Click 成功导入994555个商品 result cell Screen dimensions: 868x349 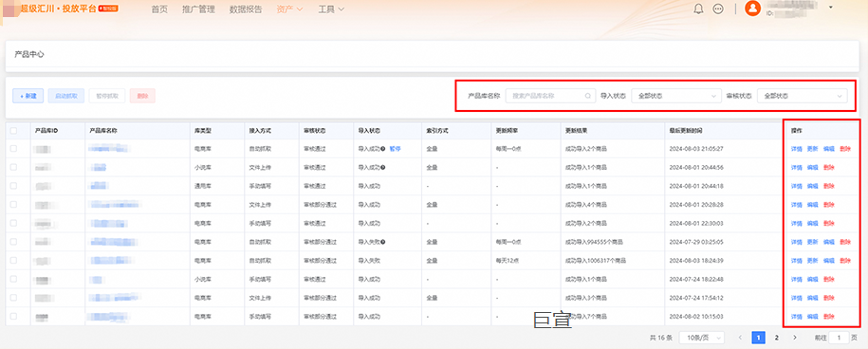coord(594,242)
